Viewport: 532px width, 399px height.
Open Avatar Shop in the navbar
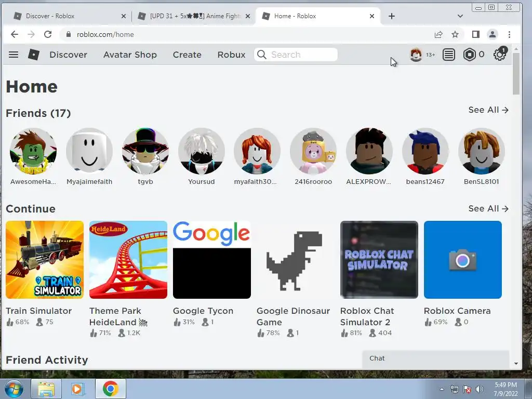click(x=130, y=55)
